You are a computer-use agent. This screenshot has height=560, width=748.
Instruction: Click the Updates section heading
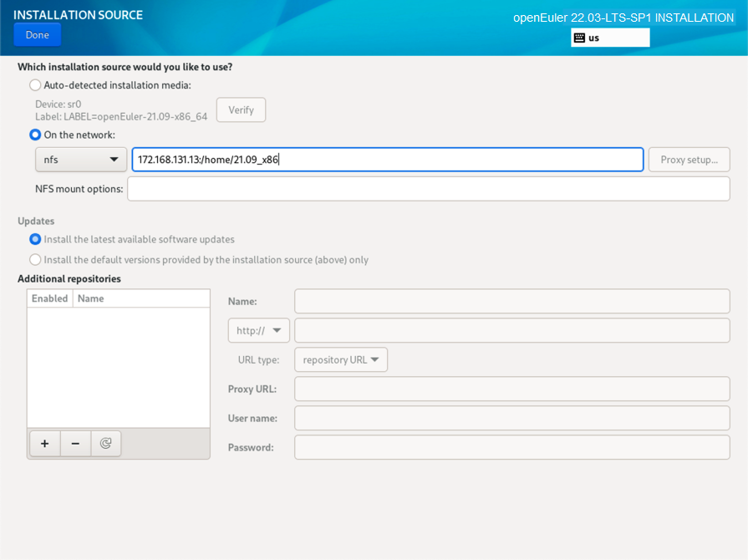coord(36,221)
